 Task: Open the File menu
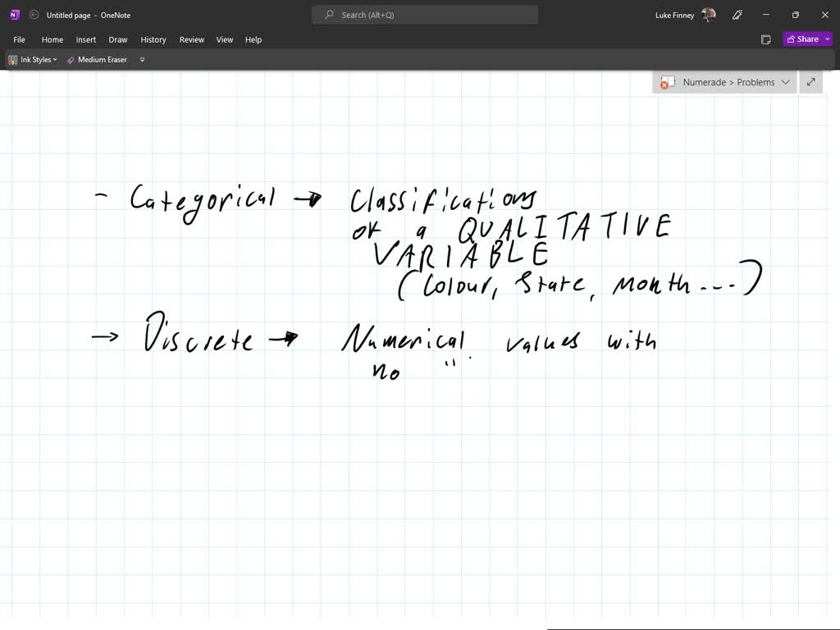point(19,39)
